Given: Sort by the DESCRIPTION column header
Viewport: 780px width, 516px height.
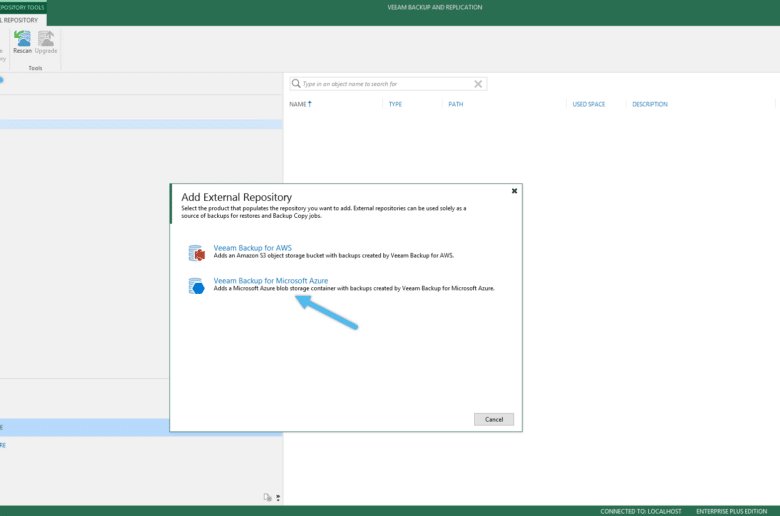Looking at the screenshot, I should coord(650,104).
